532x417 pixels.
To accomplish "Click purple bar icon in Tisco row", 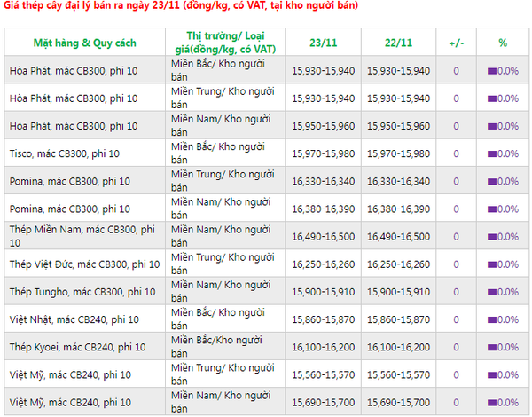I will (x=492, y=154).
